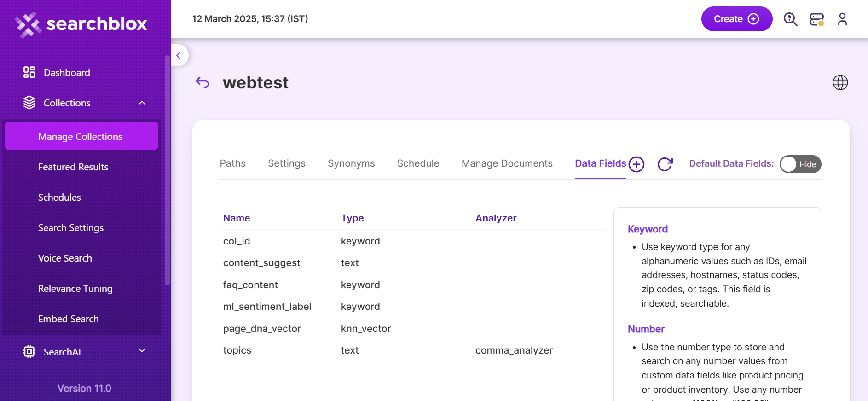
Task: Click the globe icon beside webtest
Action: (x=840, y=82)
